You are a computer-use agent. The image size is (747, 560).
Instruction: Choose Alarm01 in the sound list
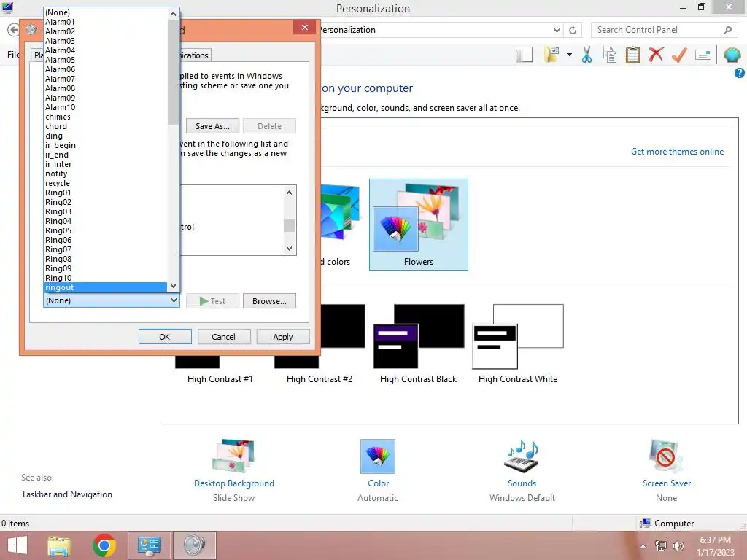tap(105, 22)
